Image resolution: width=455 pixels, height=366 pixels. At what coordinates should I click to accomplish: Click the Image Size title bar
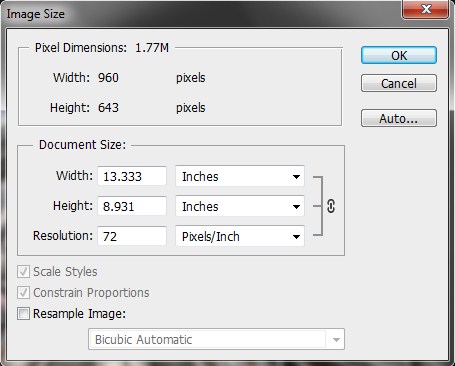click(x=200, y=14)
